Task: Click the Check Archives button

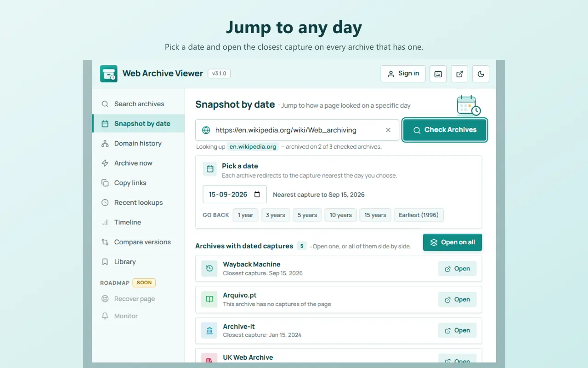Action: coord(445,130)
